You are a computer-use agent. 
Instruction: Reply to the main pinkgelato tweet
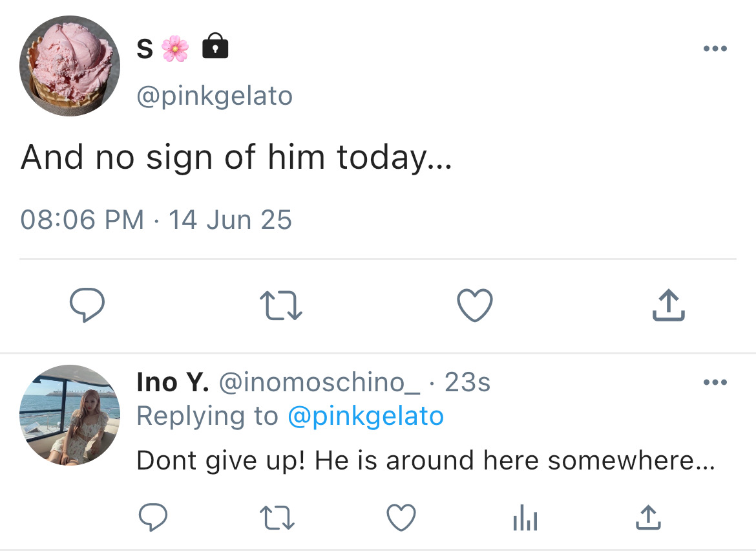tap(87, 305)
